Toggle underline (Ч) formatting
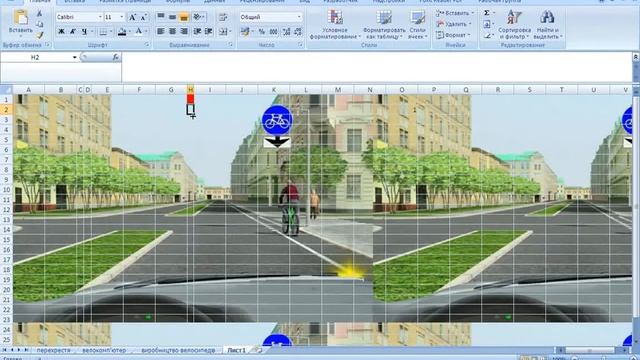This screenshot has width=640, height=360. coord(84,31)
